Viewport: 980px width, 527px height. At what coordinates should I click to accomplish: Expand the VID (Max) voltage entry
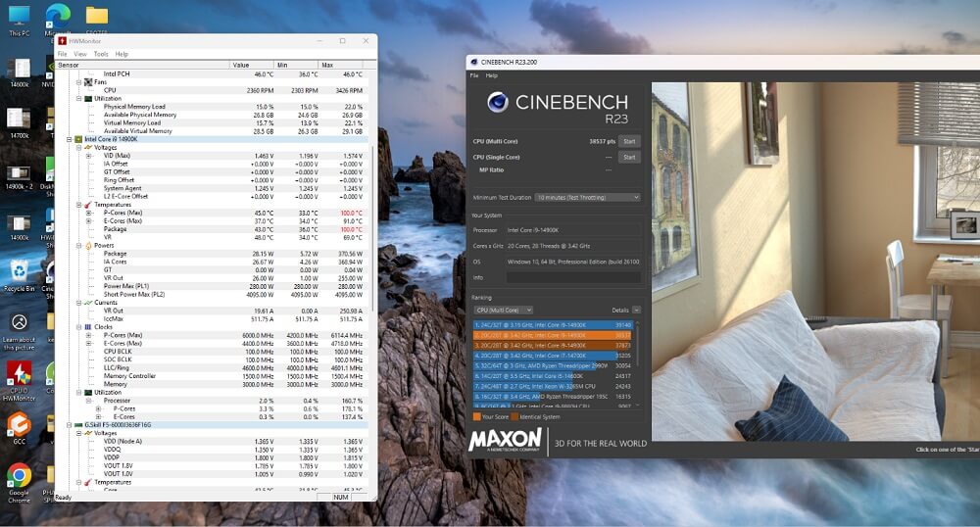coord(89,156)
